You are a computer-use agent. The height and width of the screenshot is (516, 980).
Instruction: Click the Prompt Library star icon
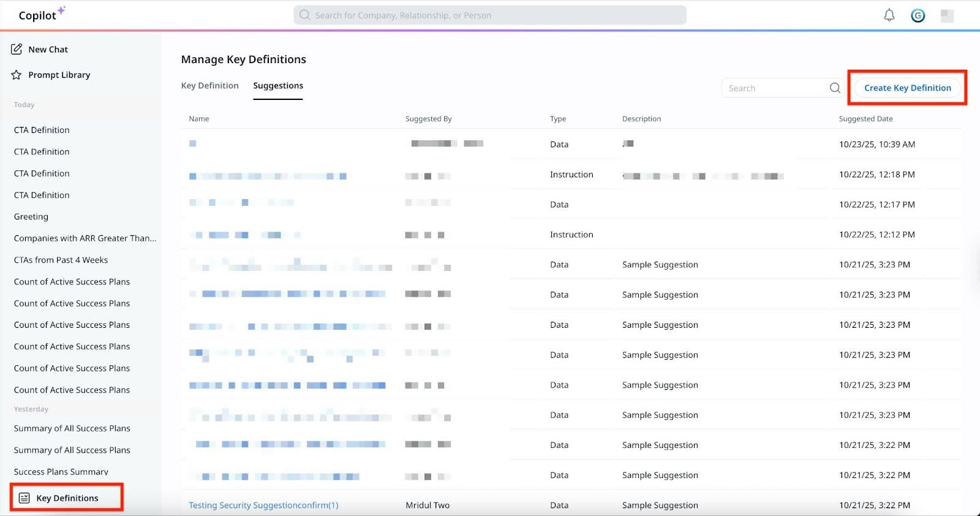tap(17, 75)
